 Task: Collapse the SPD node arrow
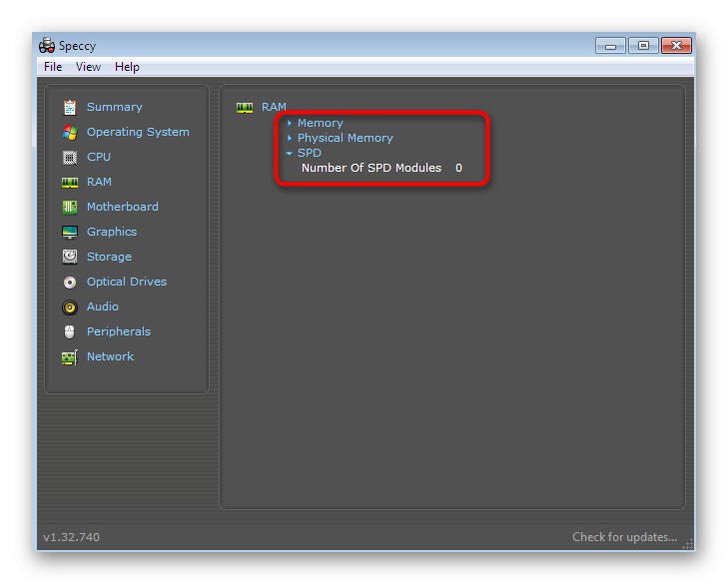289,153
